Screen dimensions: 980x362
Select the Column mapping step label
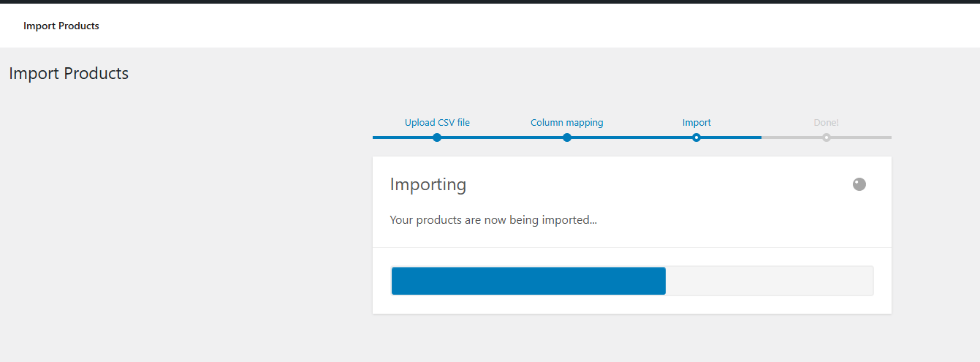(567, 123)
